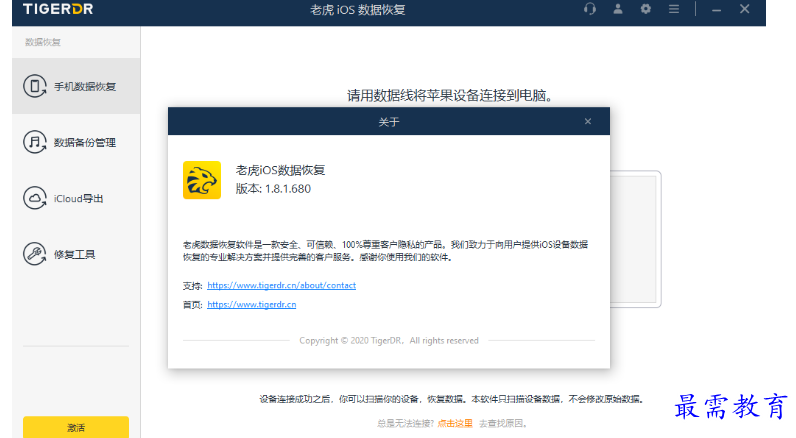Viewport: 796px width, 438px height.
Task: Close the main TigerDR window
Action: [744, 9]
